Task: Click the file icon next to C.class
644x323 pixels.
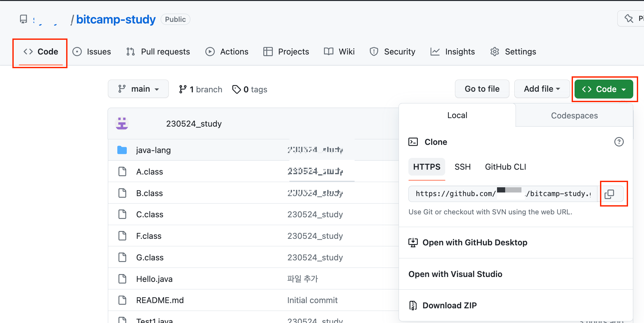Action: [122, 214]
